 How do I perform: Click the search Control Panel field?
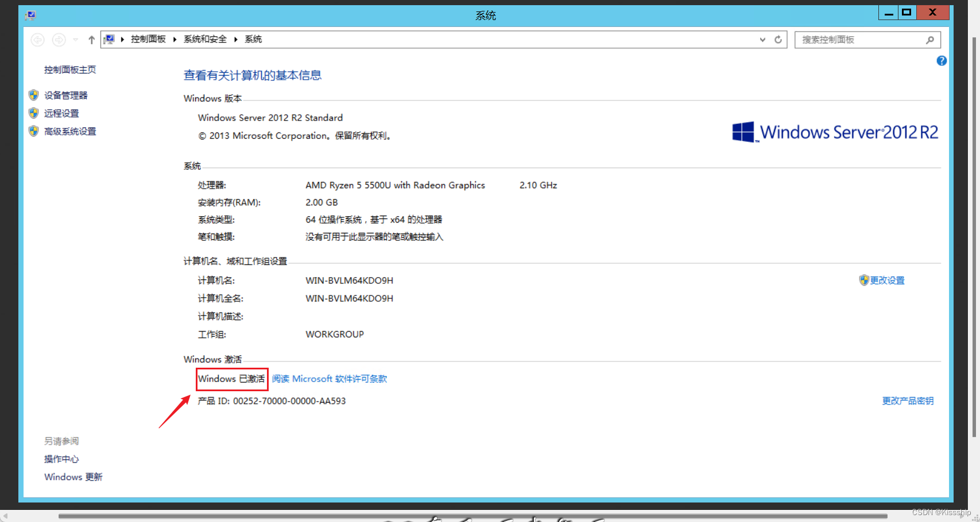867,40
